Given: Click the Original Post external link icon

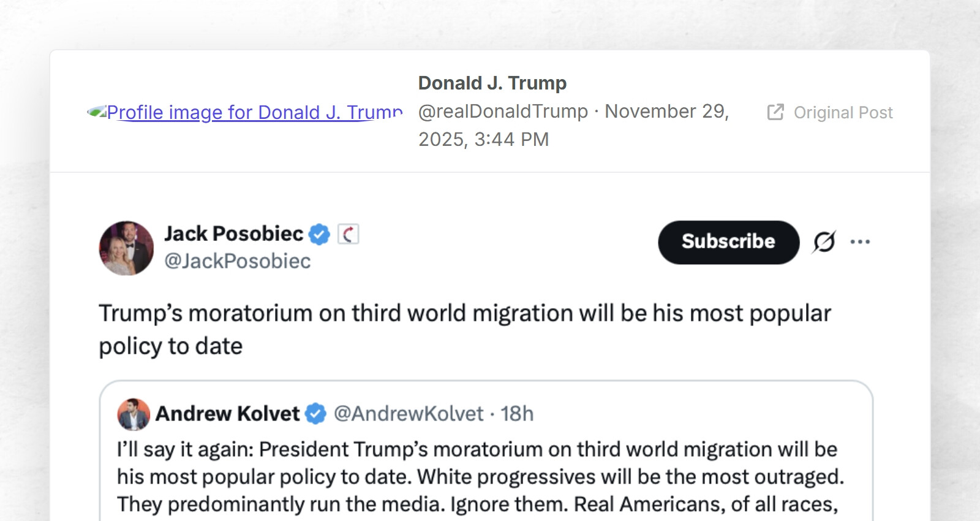Looking at the screenshot, I should point(775,112).
